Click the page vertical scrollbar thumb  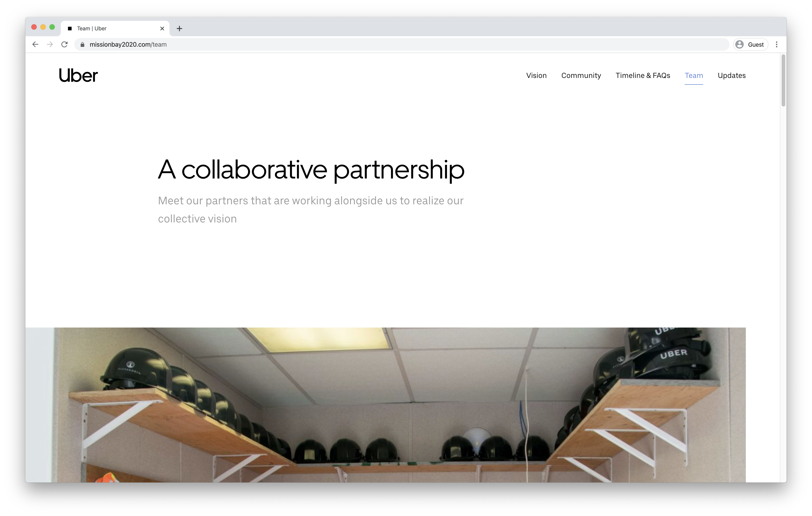point(783,80)
